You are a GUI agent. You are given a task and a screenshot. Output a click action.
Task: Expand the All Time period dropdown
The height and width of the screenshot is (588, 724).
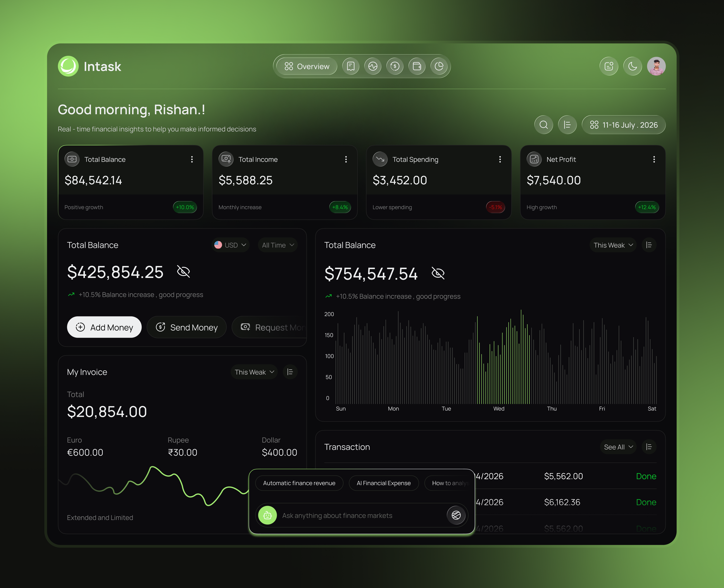278,245
